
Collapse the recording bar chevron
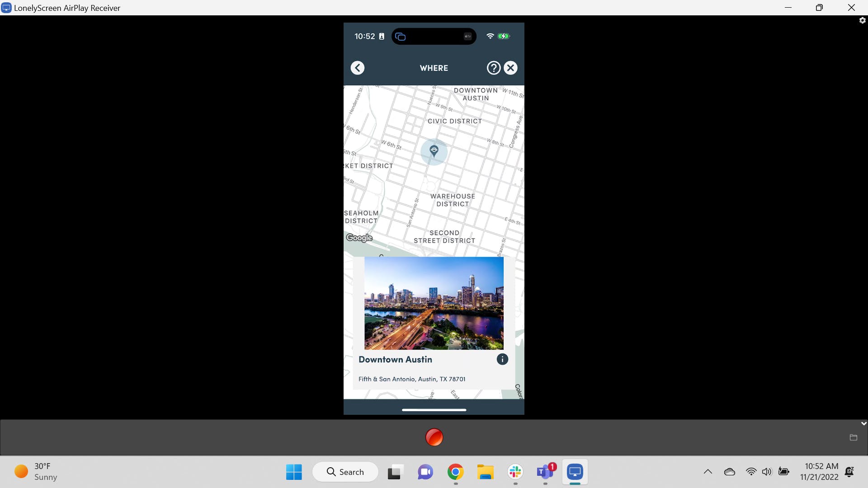(863, 423)
